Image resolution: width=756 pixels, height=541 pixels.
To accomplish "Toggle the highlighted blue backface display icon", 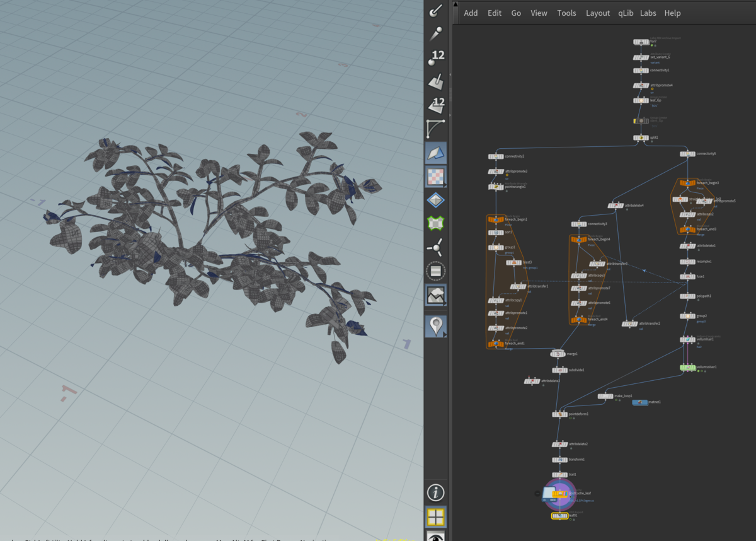I will (435, 153).
